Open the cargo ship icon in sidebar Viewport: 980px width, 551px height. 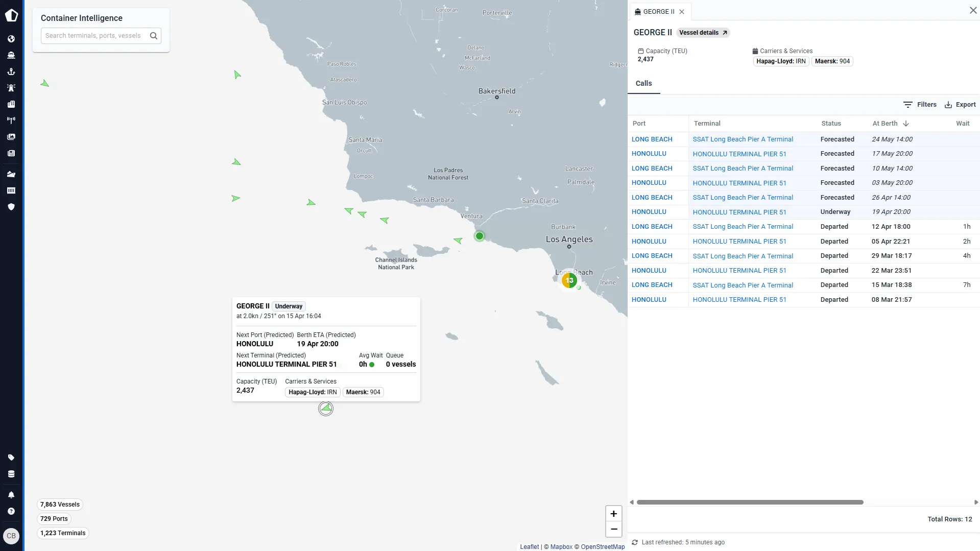pyautogui.click(x=11, y=174)
